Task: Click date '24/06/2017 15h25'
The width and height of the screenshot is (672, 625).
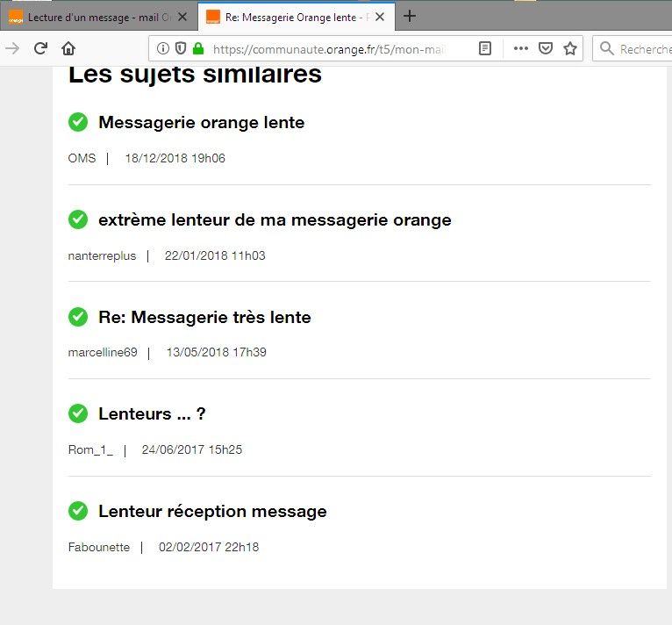Action: pos(191,449)
